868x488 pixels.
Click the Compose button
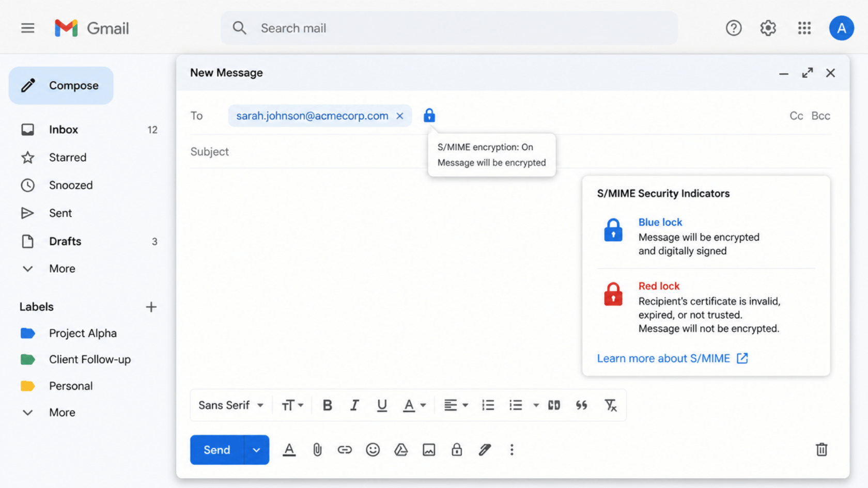tap(61, 85)
